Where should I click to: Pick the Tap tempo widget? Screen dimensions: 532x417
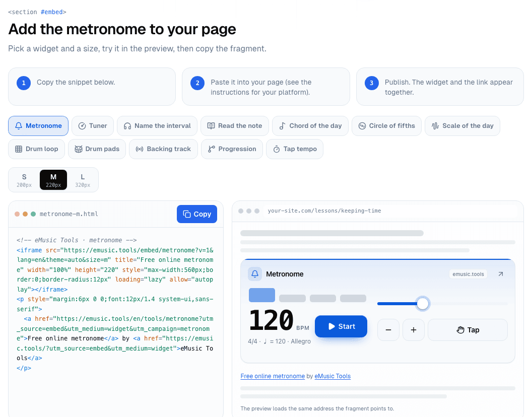(295, 149)
